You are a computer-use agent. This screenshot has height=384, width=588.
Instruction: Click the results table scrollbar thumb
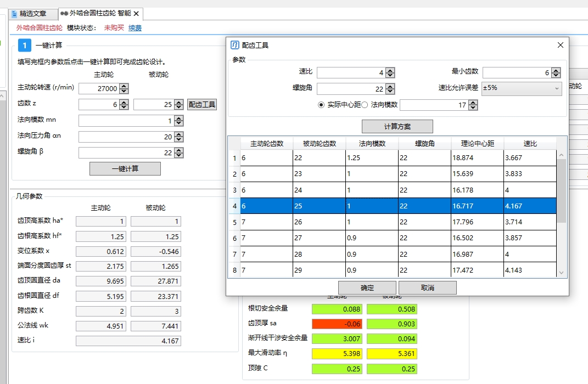click(562, 191)
